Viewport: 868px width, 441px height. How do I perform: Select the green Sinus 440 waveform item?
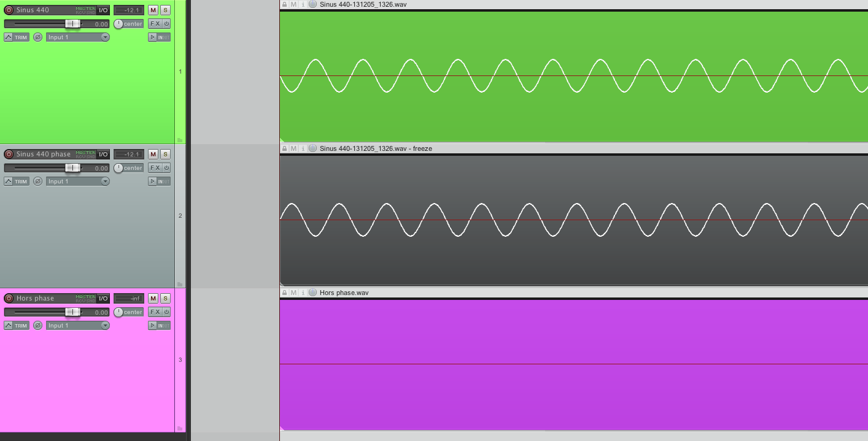click(x=574, y=76)
